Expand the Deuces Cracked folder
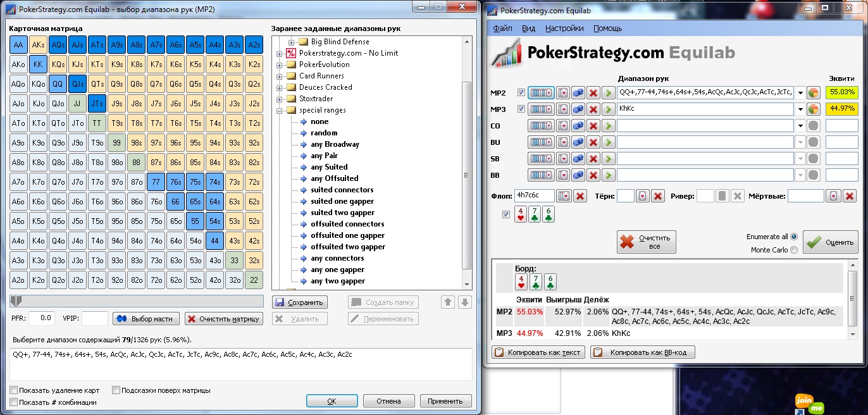The width and height of the screenshot is (868, 415). [279, 87]
